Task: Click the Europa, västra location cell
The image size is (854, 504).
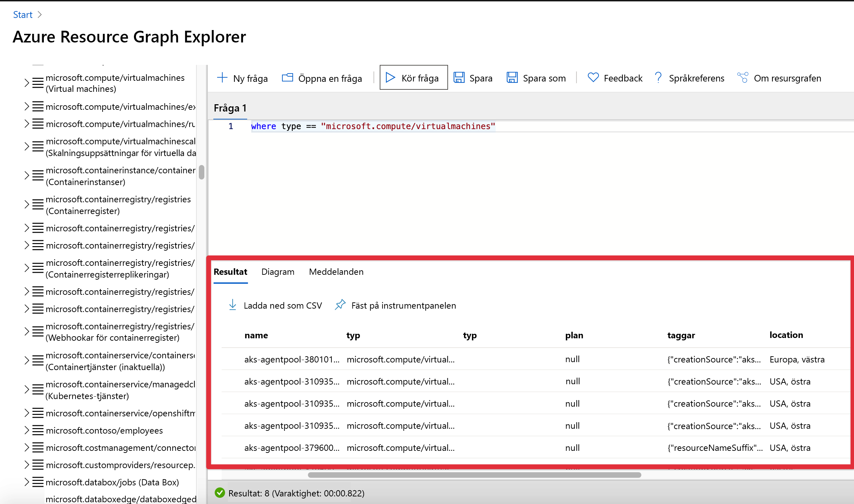Action: (x=797, y=359)
